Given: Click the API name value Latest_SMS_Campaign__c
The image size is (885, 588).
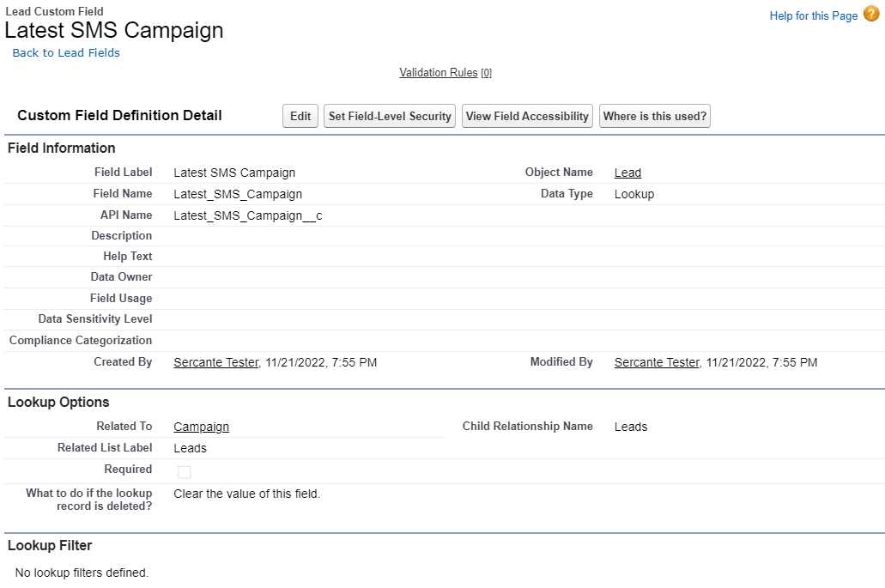Looking at the screenshot, I should tap(248, 215).
